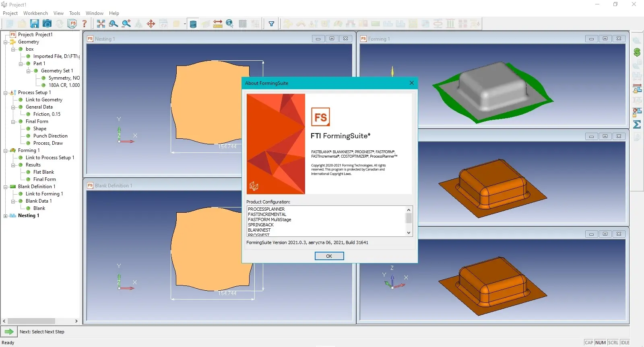Expand the Nesting 1 tree node
This screenshot has height=347, width=644.
point(6,216)
